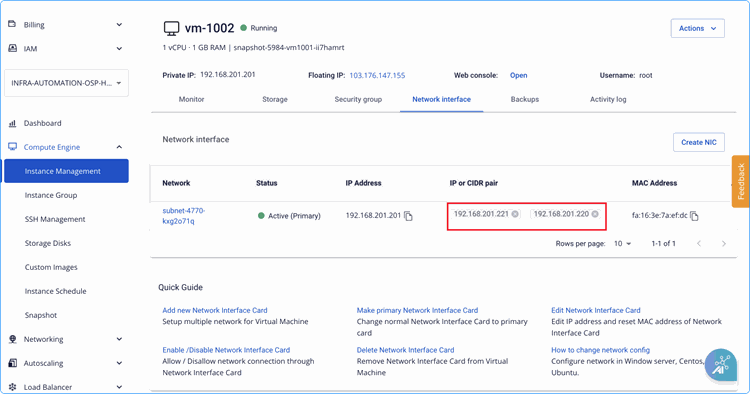Click the Load Balancer icon

(x=12, y=387)
